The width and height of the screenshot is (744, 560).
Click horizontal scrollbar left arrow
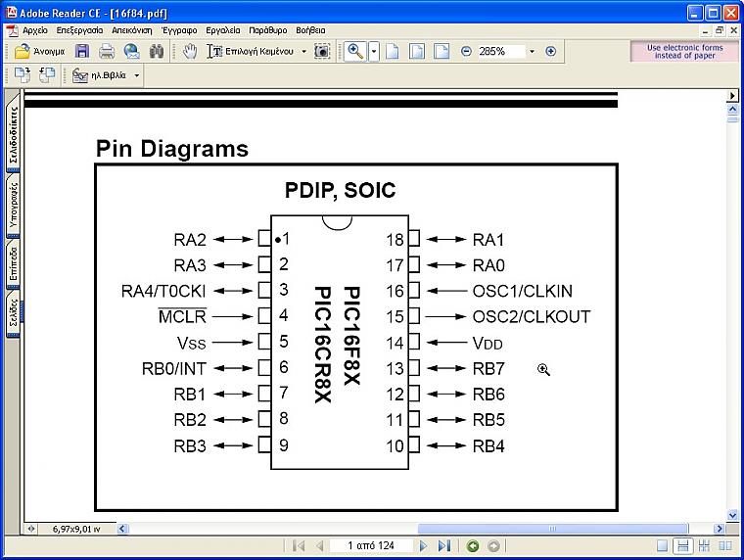[122, 529]
